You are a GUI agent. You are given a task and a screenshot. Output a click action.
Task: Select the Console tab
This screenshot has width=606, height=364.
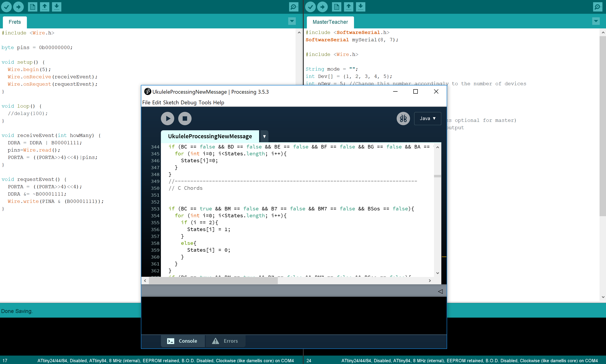coord(182,341)
